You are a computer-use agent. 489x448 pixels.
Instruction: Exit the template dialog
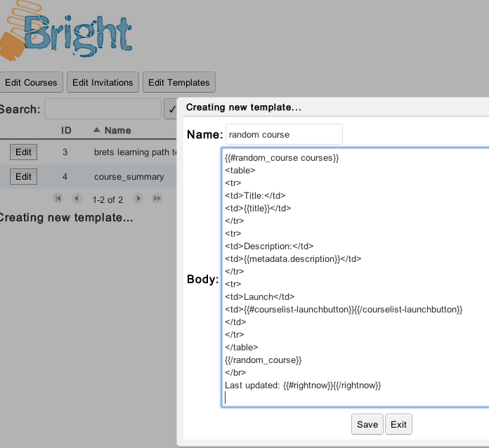pos(398,424)
